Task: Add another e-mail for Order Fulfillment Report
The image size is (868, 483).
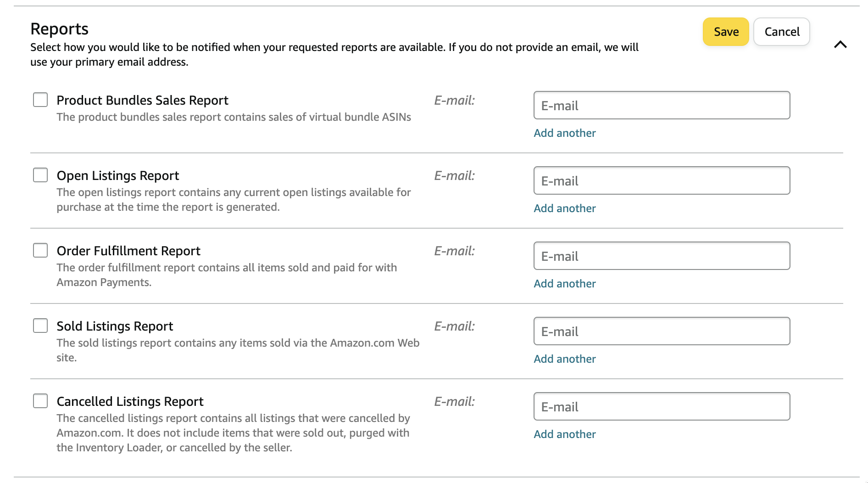Action: click(x=564, y=284)
